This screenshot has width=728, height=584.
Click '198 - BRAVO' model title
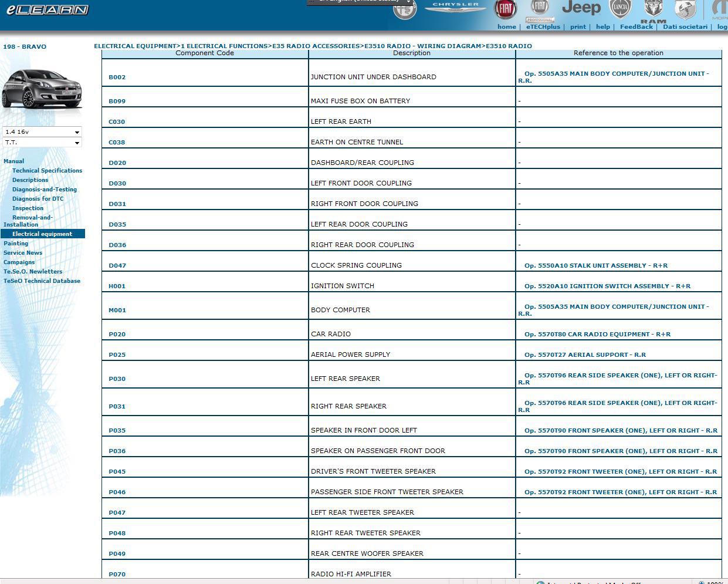pos(25,47)
